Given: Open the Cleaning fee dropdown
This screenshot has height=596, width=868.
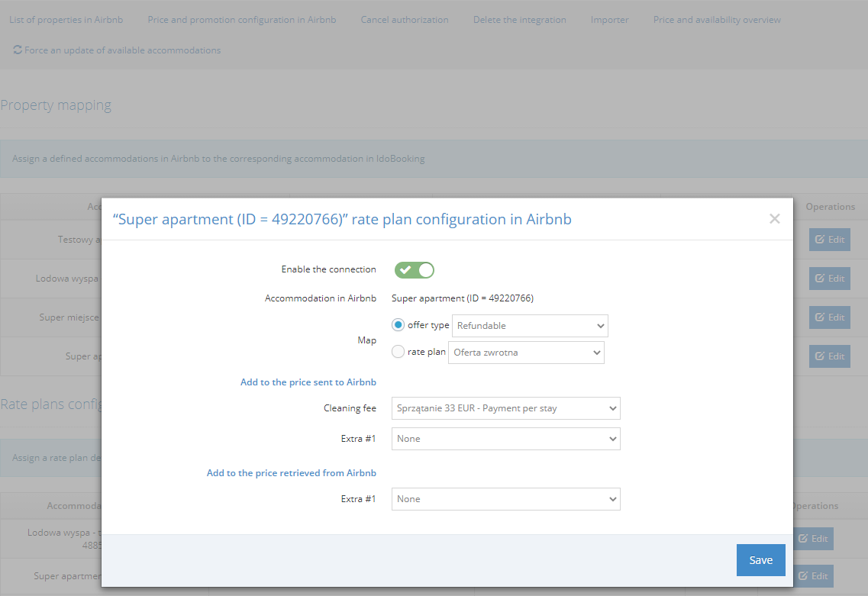Looking at the screenshot, I should 505,408.
